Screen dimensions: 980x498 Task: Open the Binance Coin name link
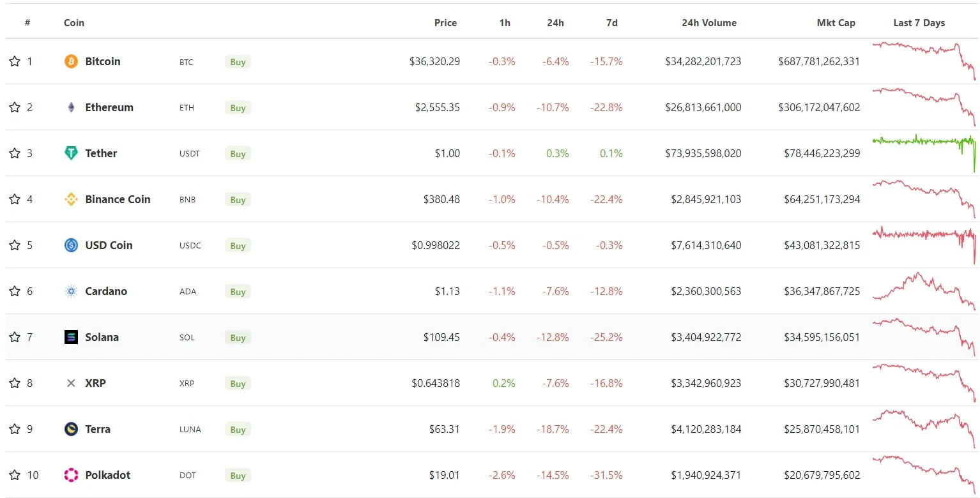[118, 199]
